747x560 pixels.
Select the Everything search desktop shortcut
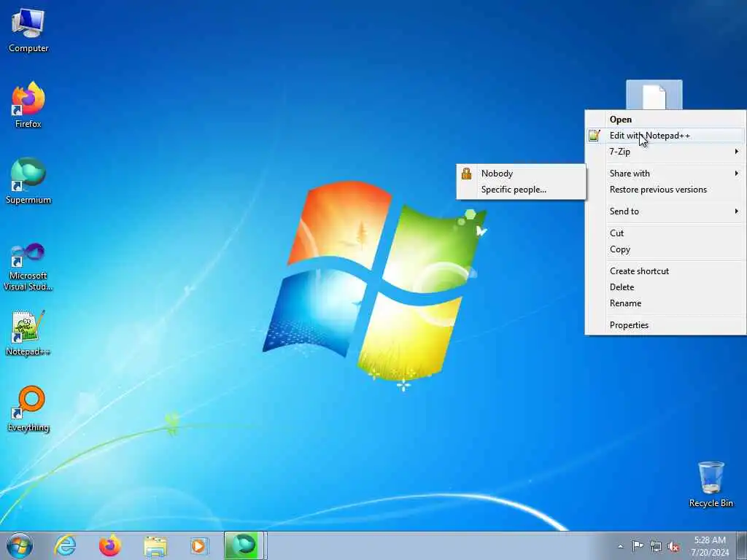coord(28,408)
